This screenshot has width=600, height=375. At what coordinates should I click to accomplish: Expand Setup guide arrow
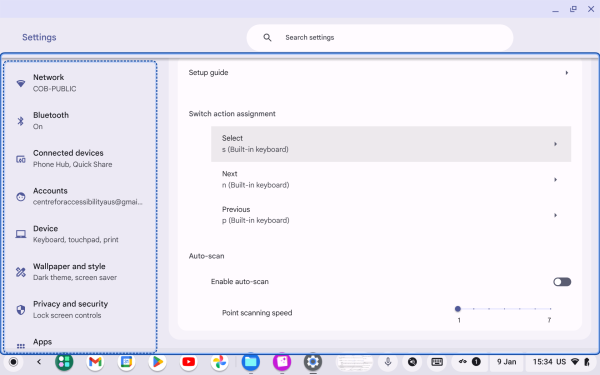click(567, 73)
